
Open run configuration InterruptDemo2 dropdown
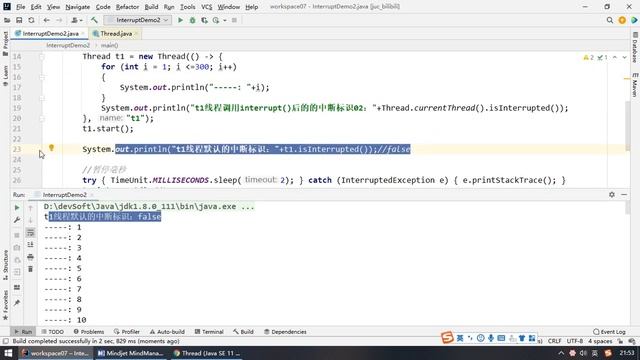point(137,20)
